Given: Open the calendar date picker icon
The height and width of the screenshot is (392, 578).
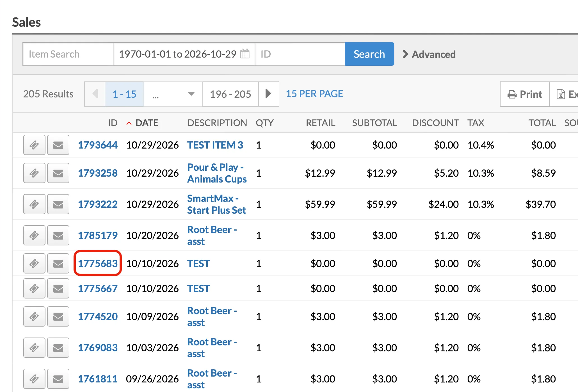Looking at the screenshot, I should click(245, 54).
